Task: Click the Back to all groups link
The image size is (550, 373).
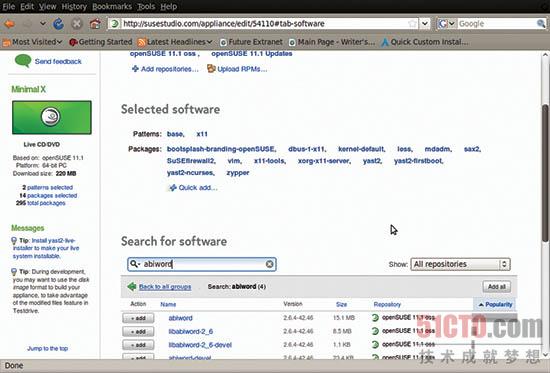Action: pyautogui.click(x=165, y=287)
